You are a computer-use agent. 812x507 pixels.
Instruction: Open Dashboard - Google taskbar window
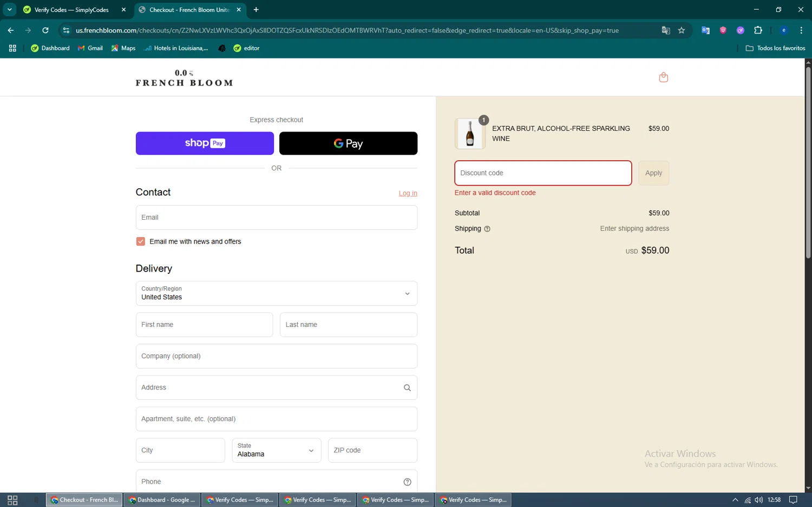pos(162,500)
